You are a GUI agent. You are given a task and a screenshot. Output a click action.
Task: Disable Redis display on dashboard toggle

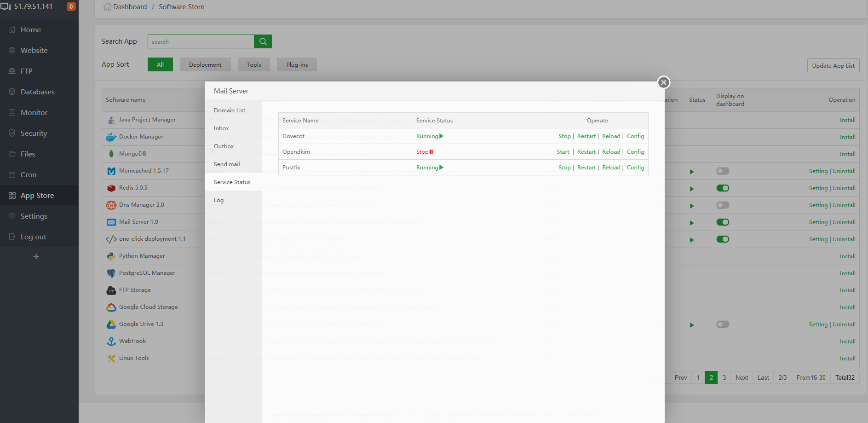pyautogui.click(x=722, y=188)
